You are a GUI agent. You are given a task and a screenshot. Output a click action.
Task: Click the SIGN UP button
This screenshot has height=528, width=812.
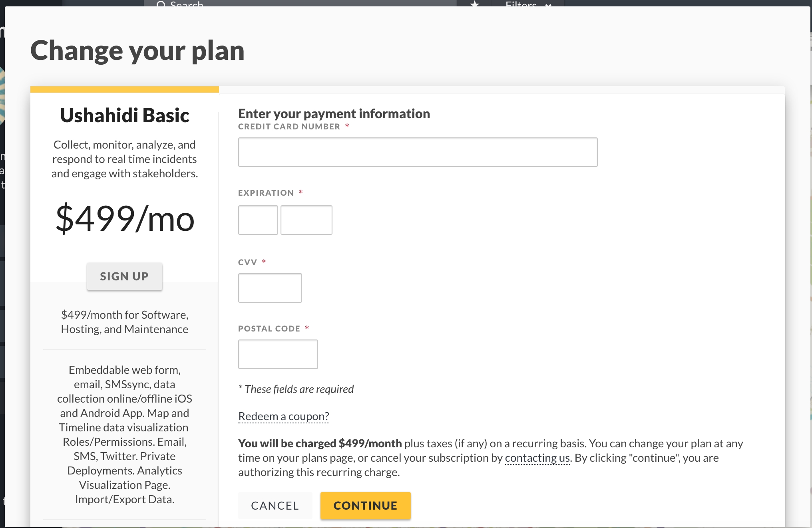tap(124, 276)
